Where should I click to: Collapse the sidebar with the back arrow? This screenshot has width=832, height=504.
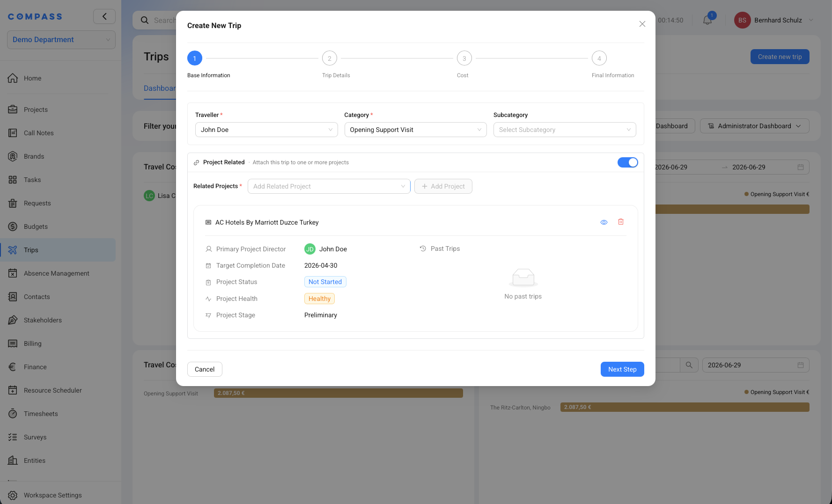tap(104, 16)
